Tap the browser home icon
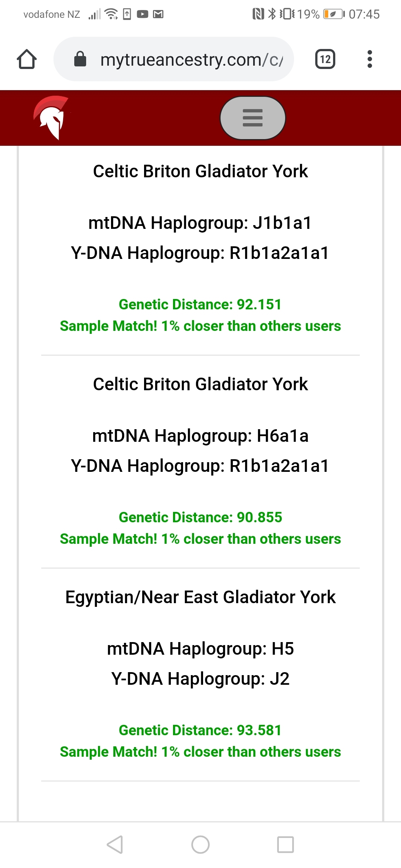Screen dimensions: 401x868 (27, 59)
